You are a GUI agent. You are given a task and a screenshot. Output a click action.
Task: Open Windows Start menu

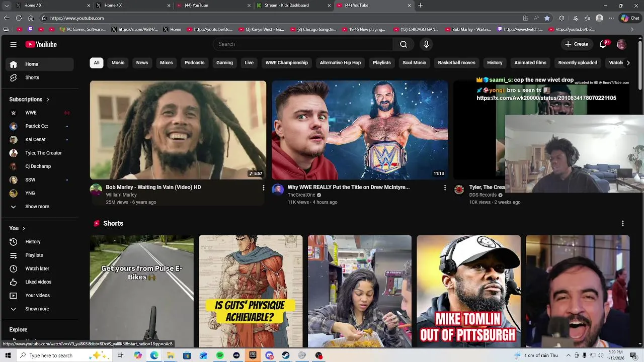[x=8, y=355]
